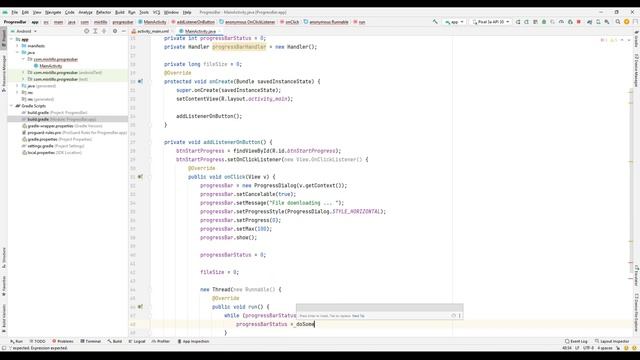Open the Android project view dropdown
Viewport: 640px width, 360px height.
pyautogui.click(x=24, y=31)
